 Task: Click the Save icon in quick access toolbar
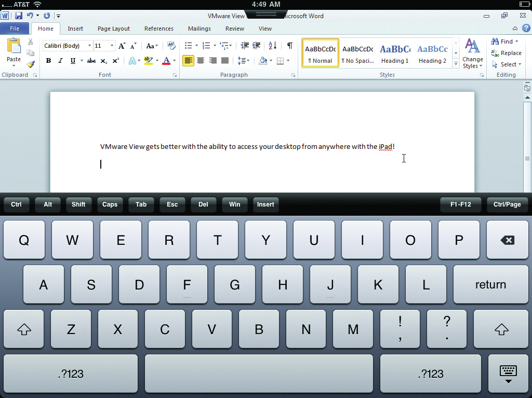(19, 16)
